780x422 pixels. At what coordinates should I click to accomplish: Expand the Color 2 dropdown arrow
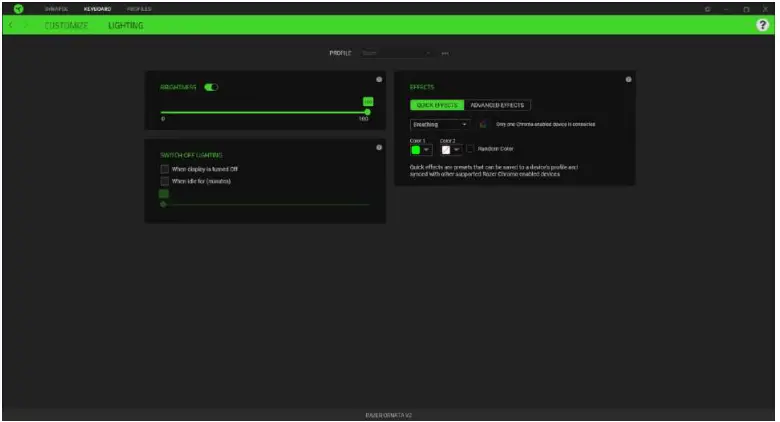457,150
